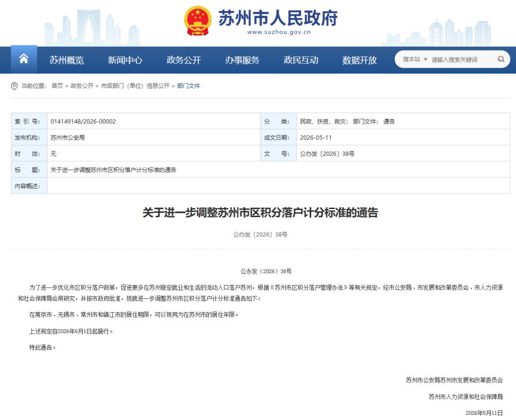This screenshot has width=516, height=420.
Task: Select index number 014149148/2026-00002
Action: [83, 122]
